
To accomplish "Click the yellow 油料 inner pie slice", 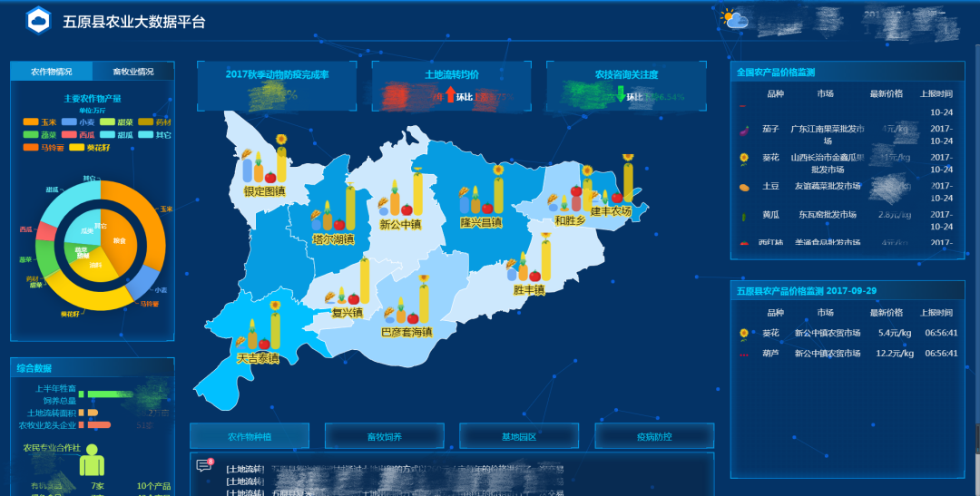I will 93,266.
